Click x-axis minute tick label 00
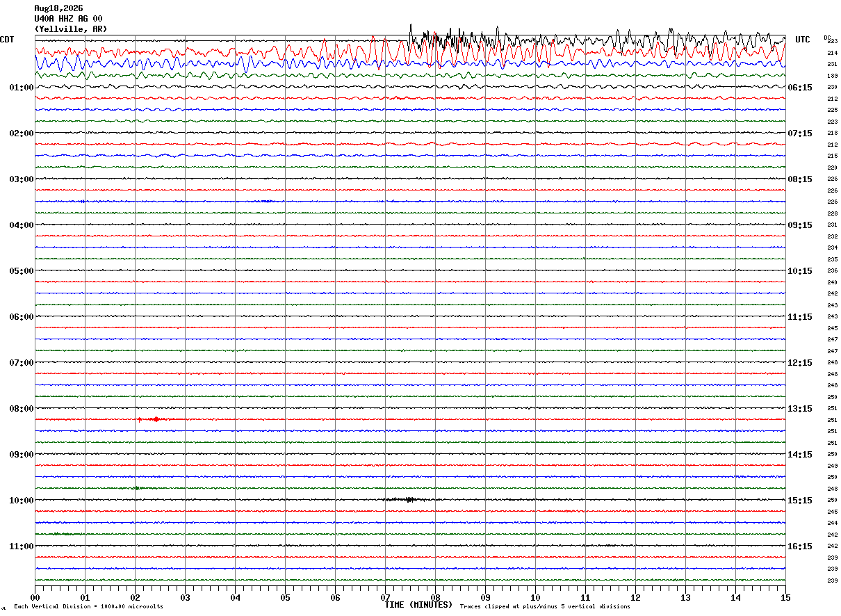841x616 pixels. [35, 597]
